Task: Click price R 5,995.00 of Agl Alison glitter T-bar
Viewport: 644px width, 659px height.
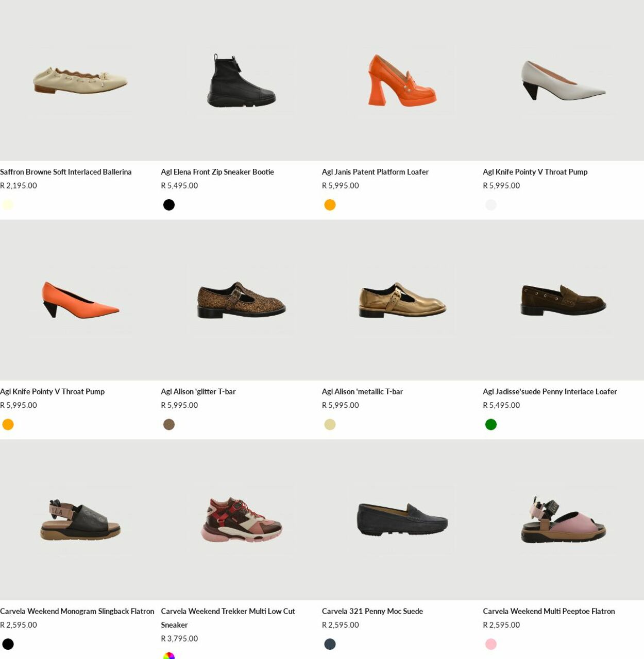Action: 179,406
